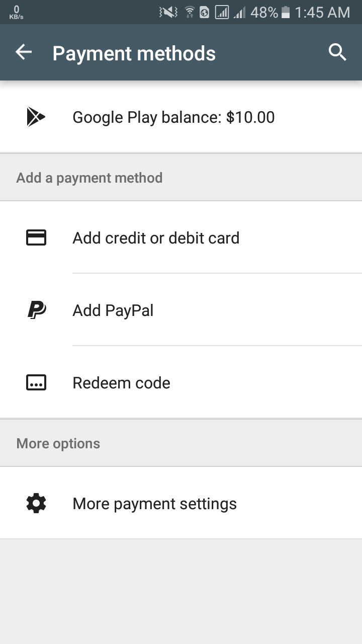The height and width of the screenshot is (644, 362).
Task: View Google Play balance of $10.00
Action: (x=173, y=117)
